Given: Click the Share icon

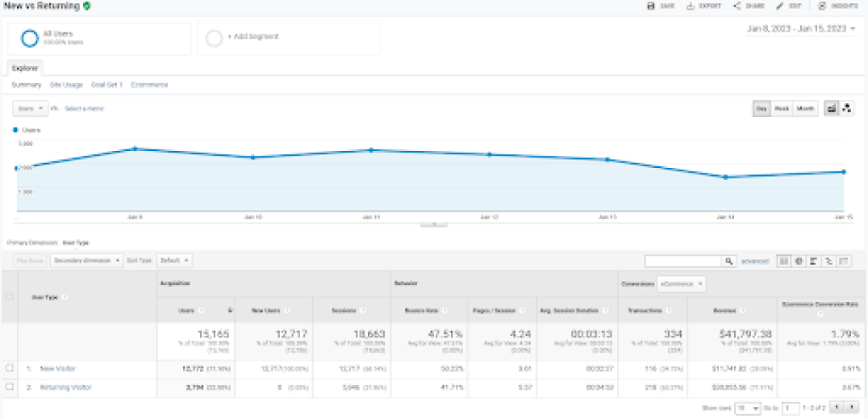Looking at the screenshot, I should click(x=737, y=6).
